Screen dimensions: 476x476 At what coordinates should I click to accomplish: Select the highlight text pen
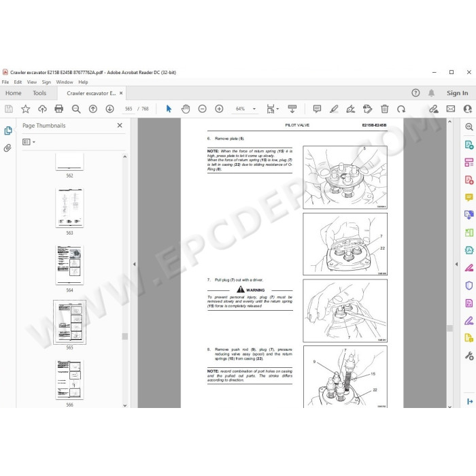[334, 109]
